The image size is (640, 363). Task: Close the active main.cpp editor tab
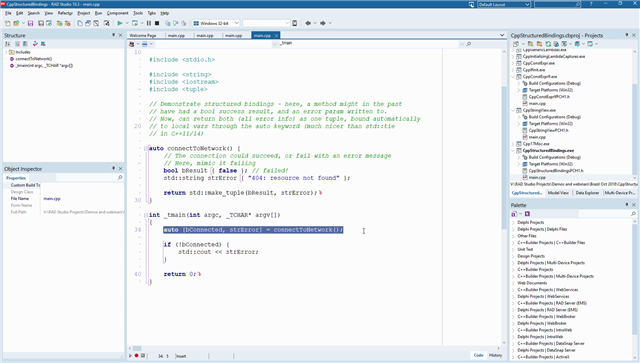(276, 36)
